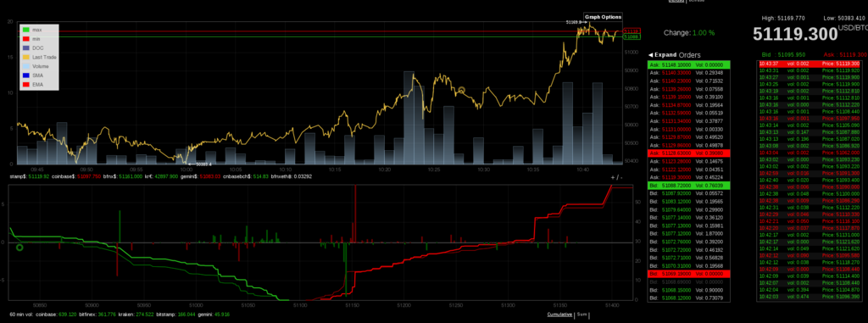Select the 10:43:37 trade at 51119.300
Screen dimensions: 868x323
click(x=809, y=64)
